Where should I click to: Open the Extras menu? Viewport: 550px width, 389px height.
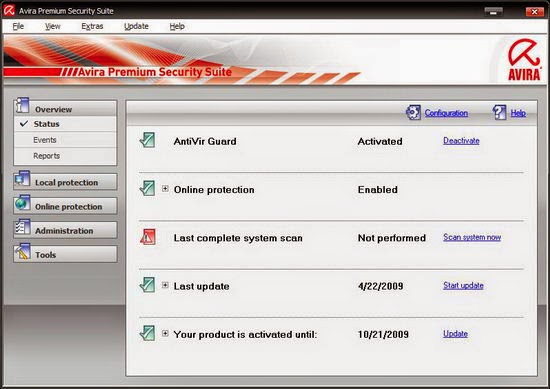(92, 26)
